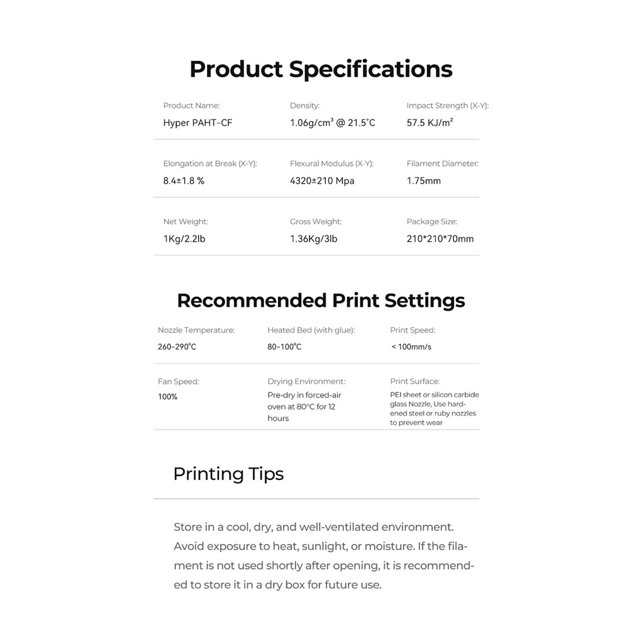Click the heated bed 80-100°C value

[284, 347]
